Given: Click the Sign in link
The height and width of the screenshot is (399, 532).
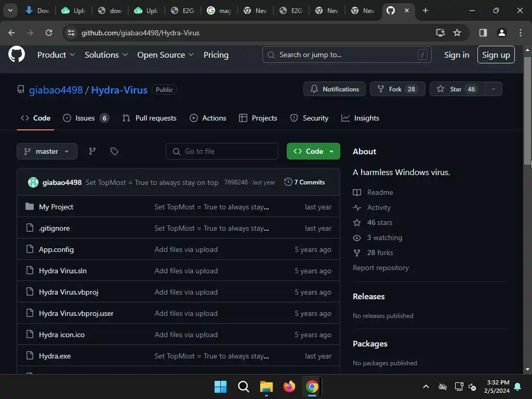Looking at the screenshot, I should 457,55.
